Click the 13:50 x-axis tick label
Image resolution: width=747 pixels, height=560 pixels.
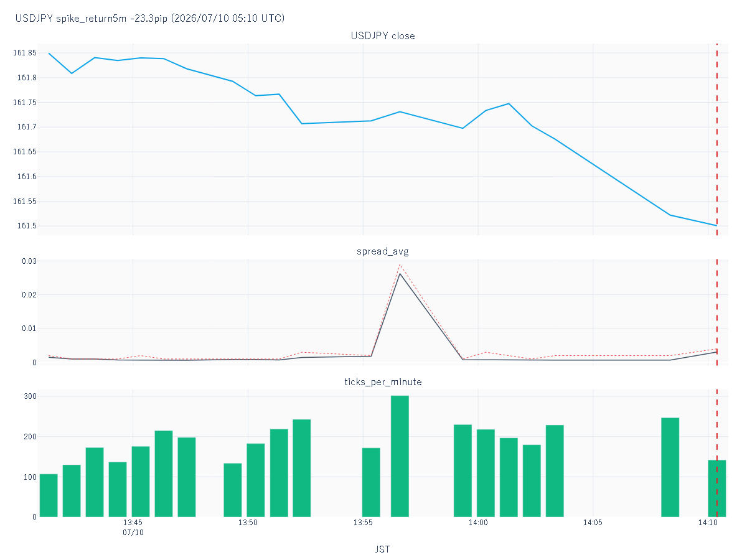click(248, 523)
